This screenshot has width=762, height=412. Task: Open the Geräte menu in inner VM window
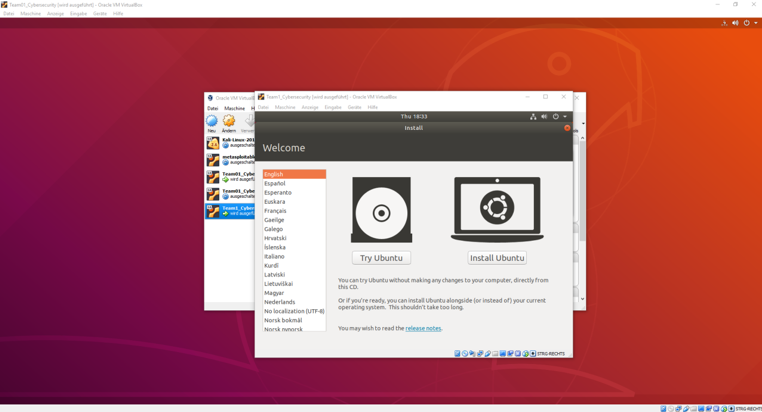(x=354, y=107)
